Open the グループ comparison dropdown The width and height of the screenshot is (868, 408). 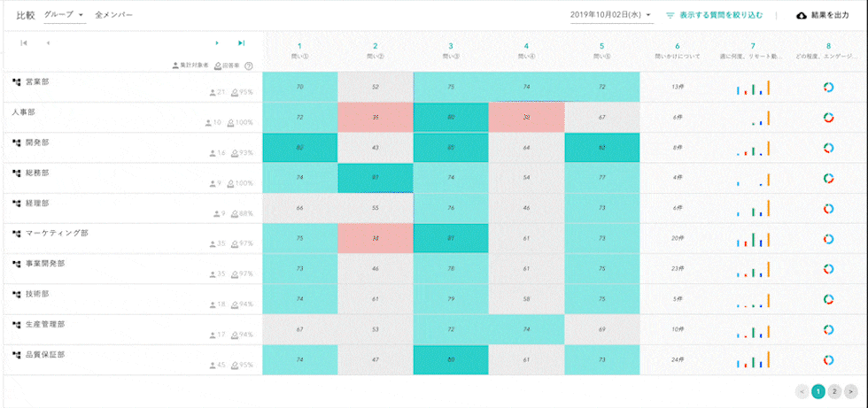[x=64, y=15]
